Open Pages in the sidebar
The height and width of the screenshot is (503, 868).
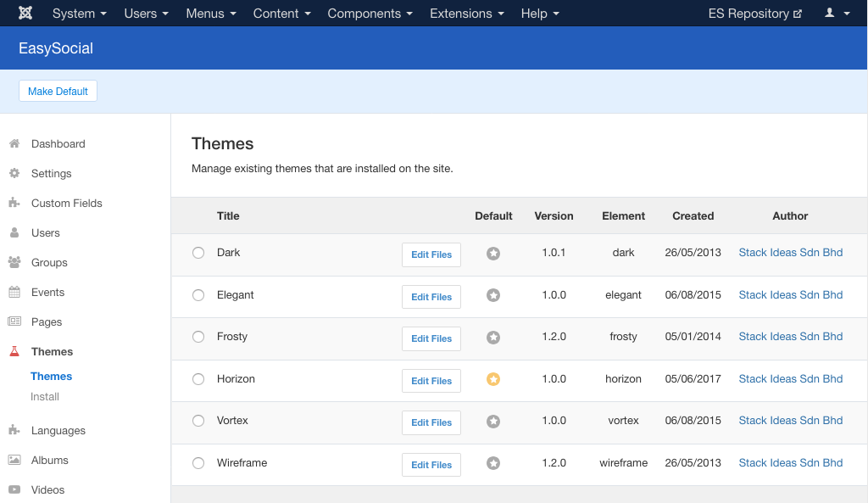[x=47, y=321]
